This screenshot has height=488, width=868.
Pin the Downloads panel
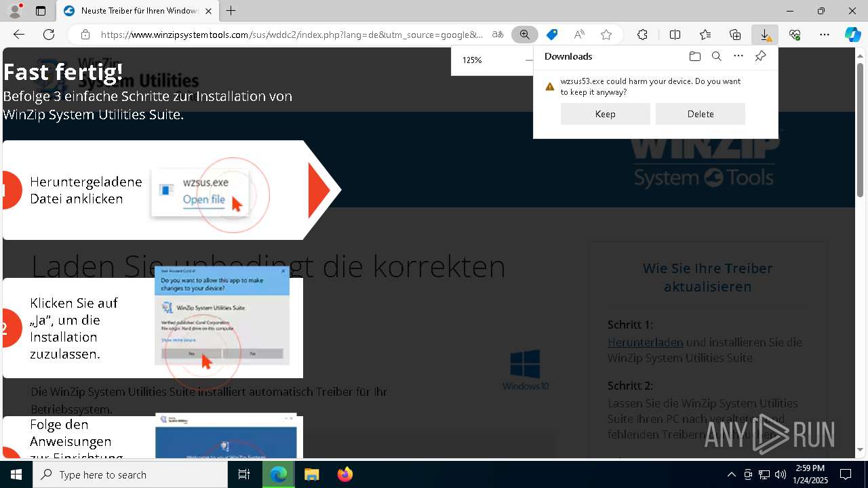(760, 56)
